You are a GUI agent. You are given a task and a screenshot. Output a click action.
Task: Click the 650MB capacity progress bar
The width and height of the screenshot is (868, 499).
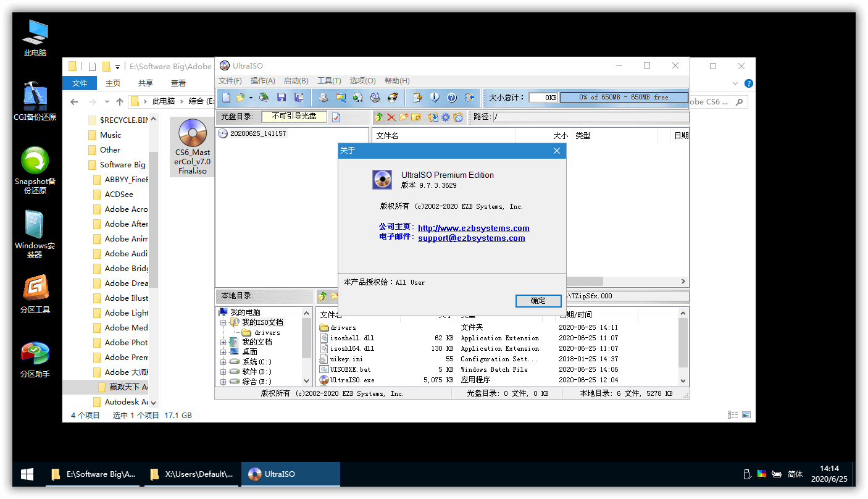coord(624,97)
